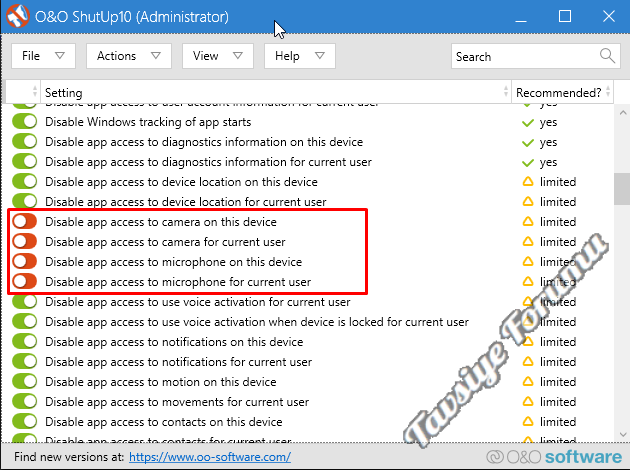The image size is (630, 470).
Task: Enable Disable app access to camera for current user
Action: point(25,241)
